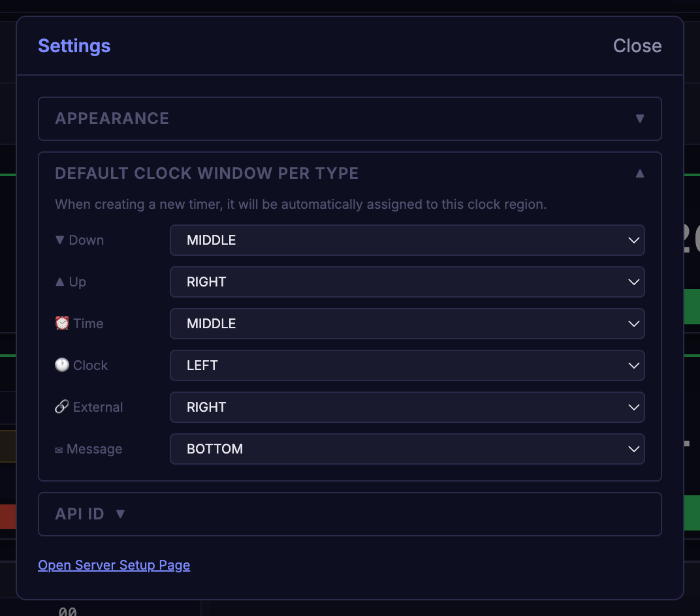Click the clock face icon beside Clock

(62, 365)
